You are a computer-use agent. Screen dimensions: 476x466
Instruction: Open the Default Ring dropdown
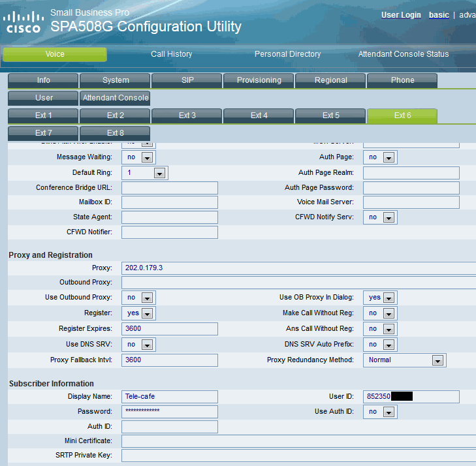click(x=145, y=173)
